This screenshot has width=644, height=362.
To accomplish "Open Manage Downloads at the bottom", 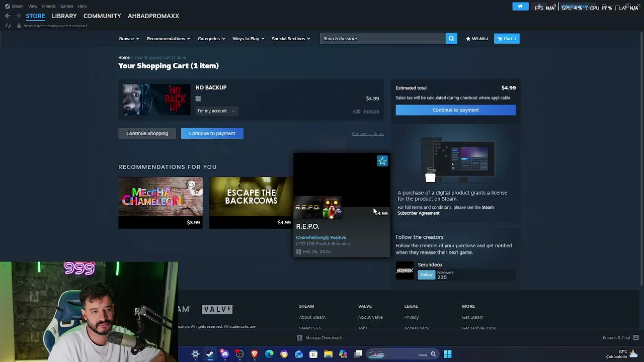I will pos(320,338).
